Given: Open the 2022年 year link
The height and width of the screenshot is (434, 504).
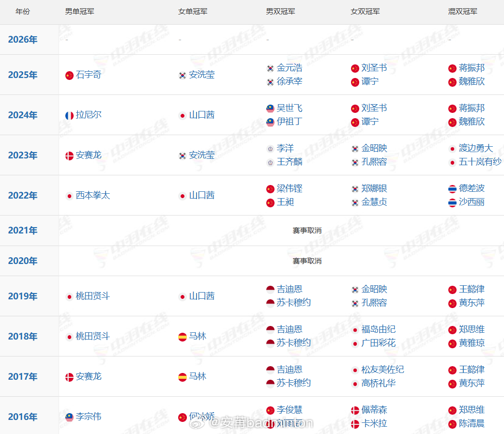Looking at the screenshot, I should (x=23, y=196).
